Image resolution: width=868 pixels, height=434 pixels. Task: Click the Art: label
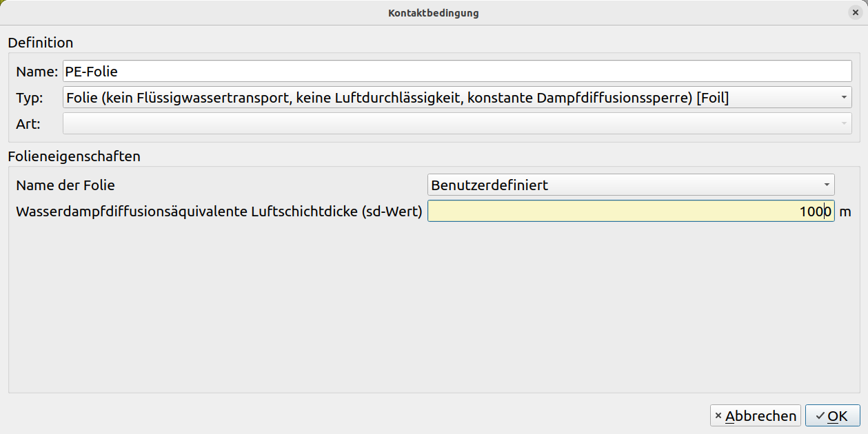[28, 124]
